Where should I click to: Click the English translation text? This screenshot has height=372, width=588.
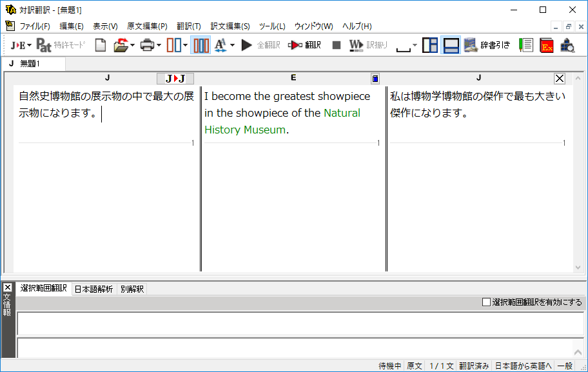click(288, 112)
